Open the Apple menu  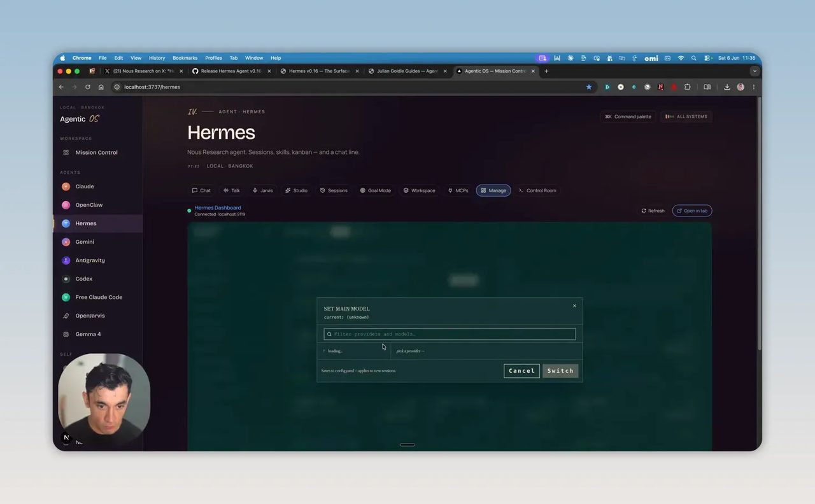pos(62,58)
